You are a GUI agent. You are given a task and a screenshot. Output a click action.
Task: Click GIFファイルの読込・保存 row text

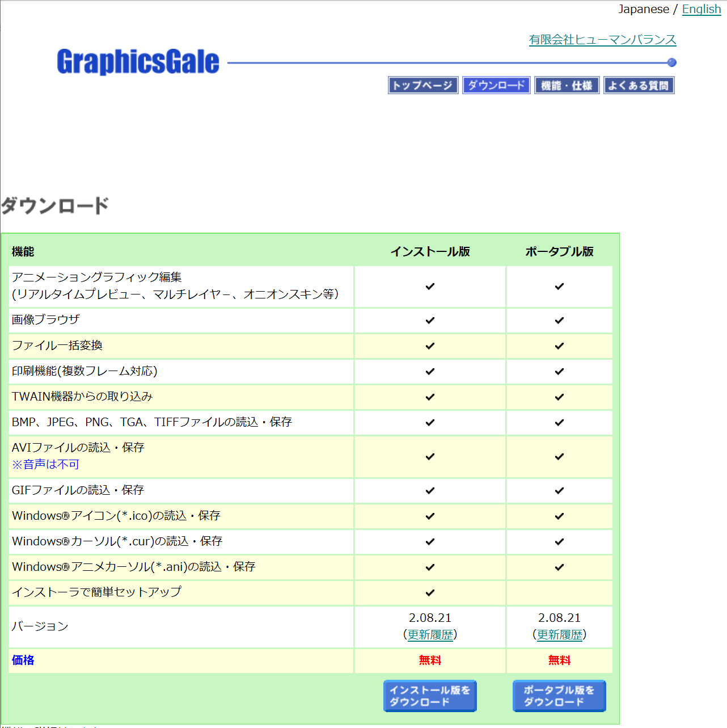[x=78, y=490]
